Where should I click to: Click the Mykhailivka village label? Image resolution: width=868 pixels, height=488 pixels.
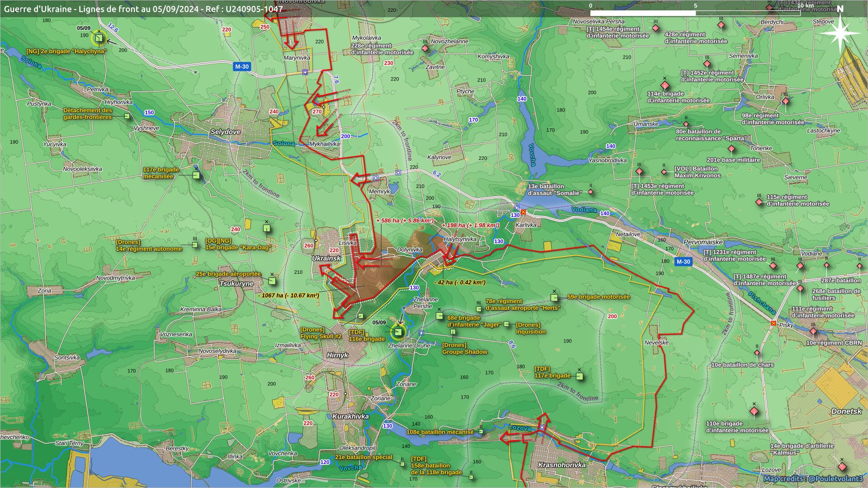325,144
